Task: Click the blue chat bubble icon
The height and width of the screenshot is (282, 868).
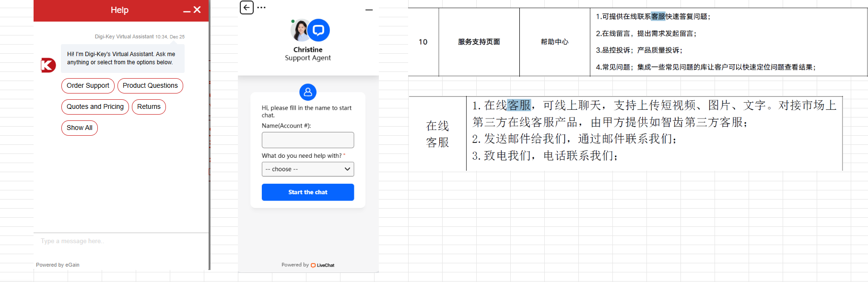Action: click(x=318, y=31)
